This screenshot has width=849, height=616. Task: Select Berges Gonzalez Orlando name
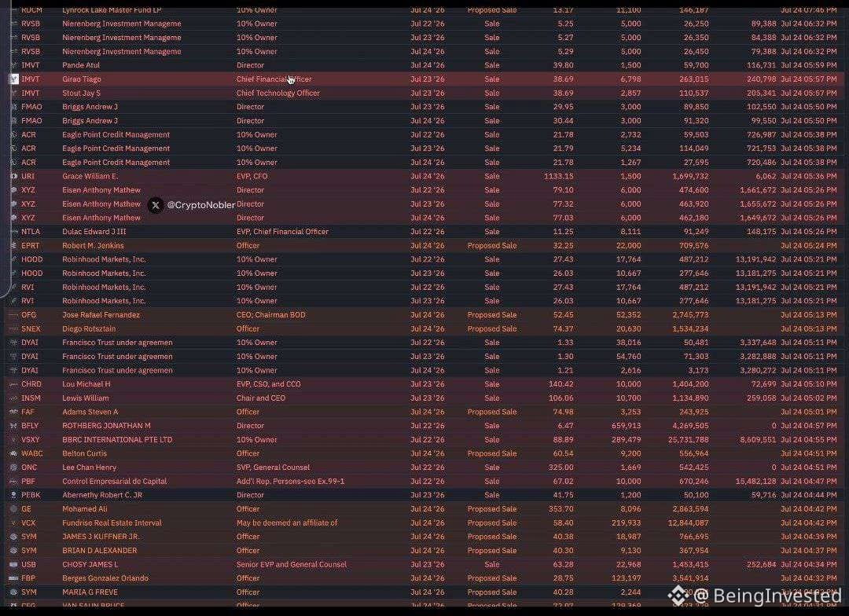point(105,578)
